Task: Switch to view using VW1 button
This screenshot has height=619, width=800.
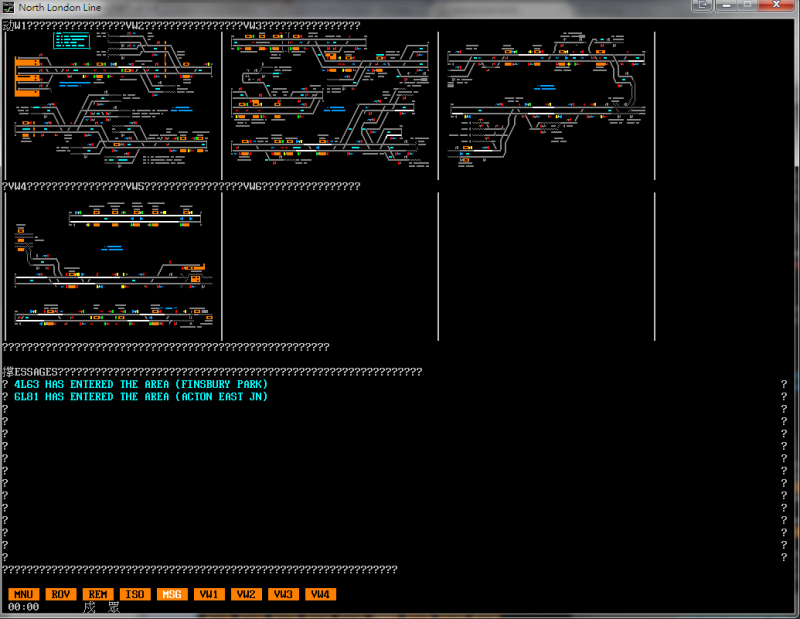Action: [209, 594]
